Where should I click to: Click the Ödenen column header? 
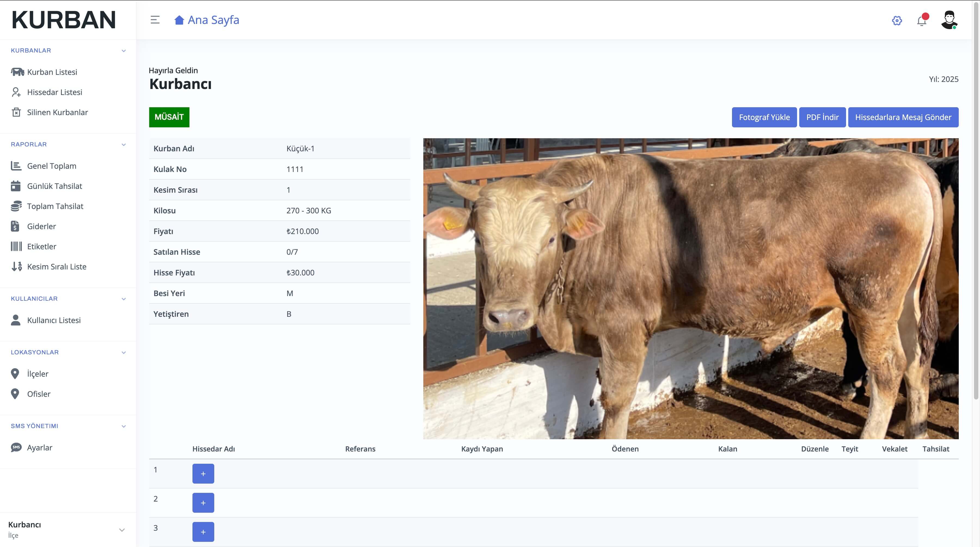tap(625, 449)
